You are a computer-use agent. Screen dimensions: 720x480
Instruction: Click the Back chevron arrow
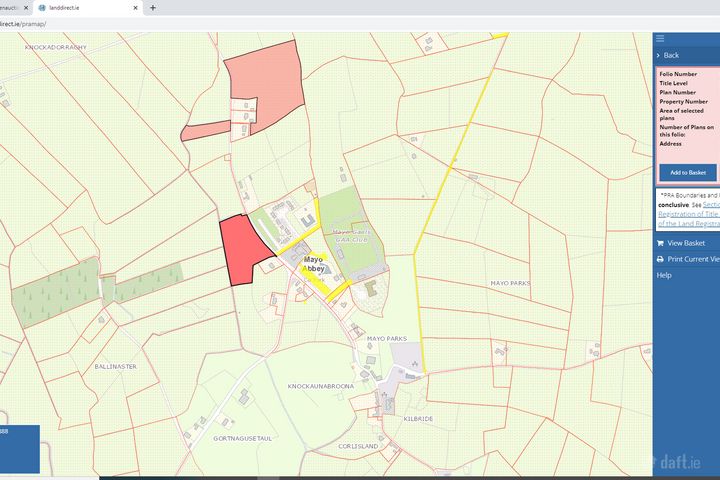[x=659, y=55]
